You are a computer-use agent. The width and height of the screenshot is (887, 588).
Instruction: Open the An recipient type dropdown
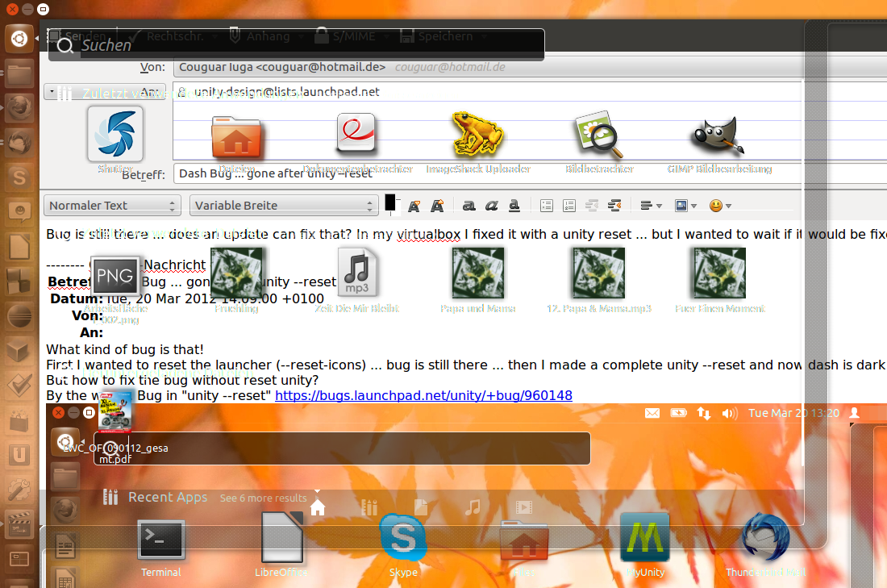(104, 92)
